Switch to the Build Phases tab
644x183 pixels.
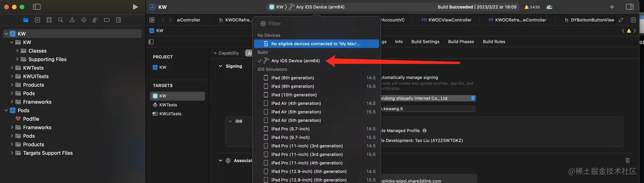click(x=461, y=42)
